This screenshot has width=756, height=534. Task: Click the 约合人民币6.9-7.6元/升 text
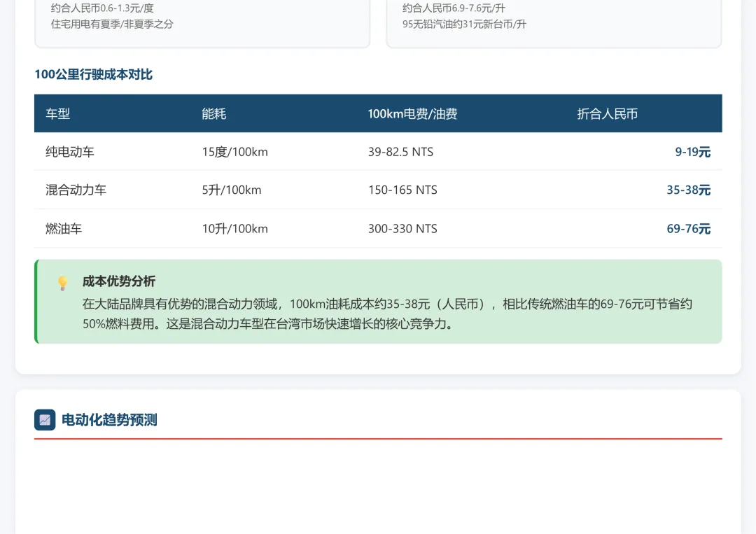[x=454, y=8]
